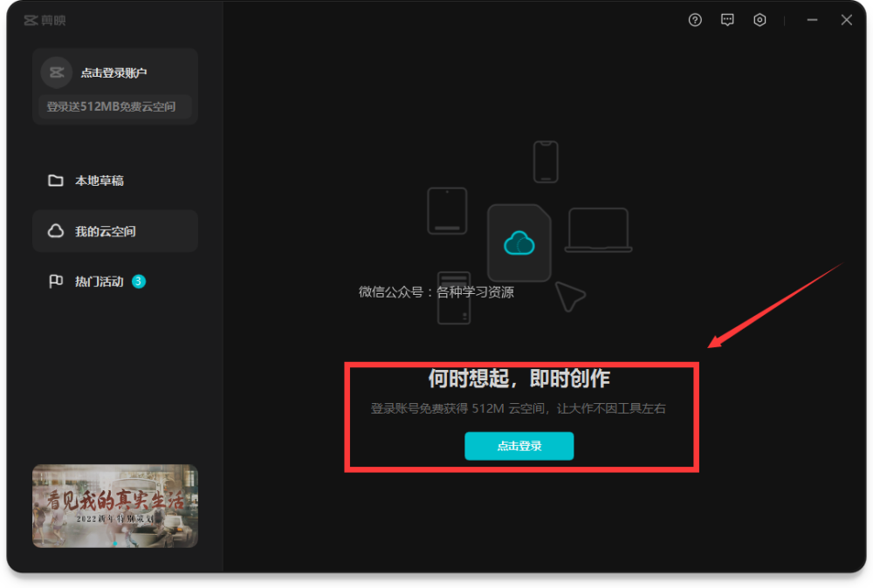Click 点击登录账户 text
The width and height of the screenshot is (873, 588).
coord(113,73)
